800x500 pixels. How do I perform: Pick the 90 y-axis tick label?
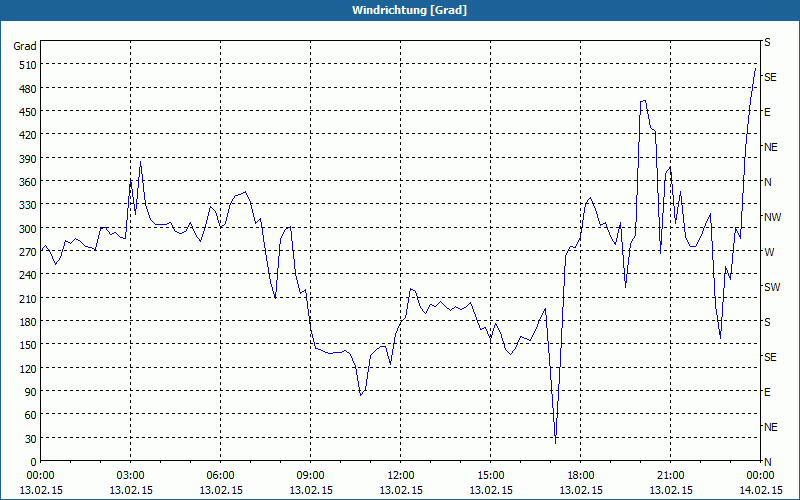click(x=31, y=392)
